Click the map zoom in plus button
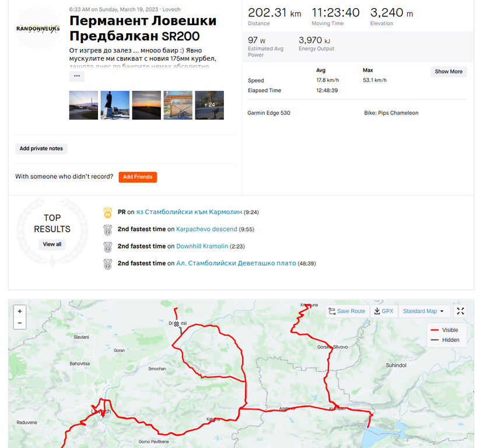Image resolution: width=490 pixels, height=448 pixels. pos(20,311)
